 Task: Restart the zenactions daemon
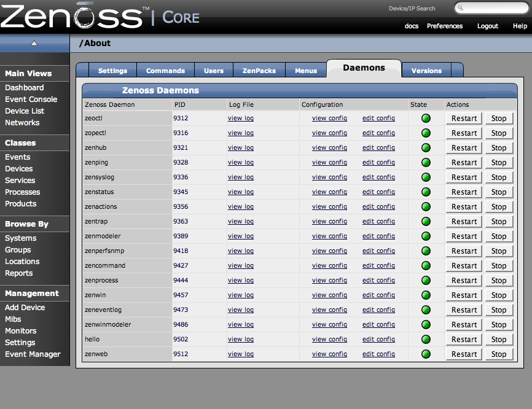[464, 207]
